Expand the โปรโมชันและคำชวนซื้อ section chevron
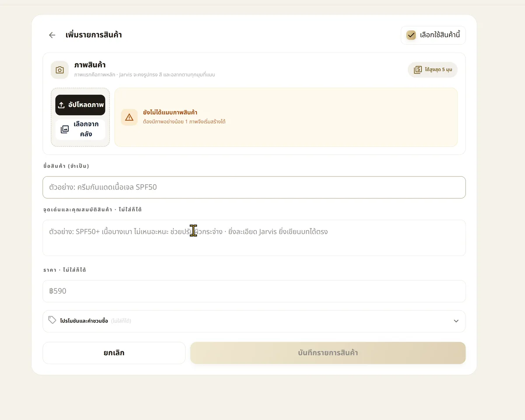The width and height of the screenshot is (525, 420). (456, 321)
